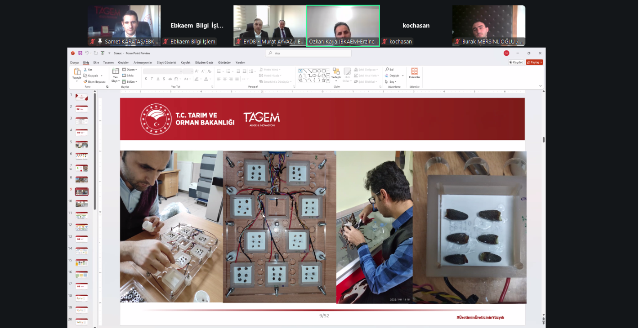
Task: Switch to the Slayt Gösterisi tab
Action: (166, 62)
